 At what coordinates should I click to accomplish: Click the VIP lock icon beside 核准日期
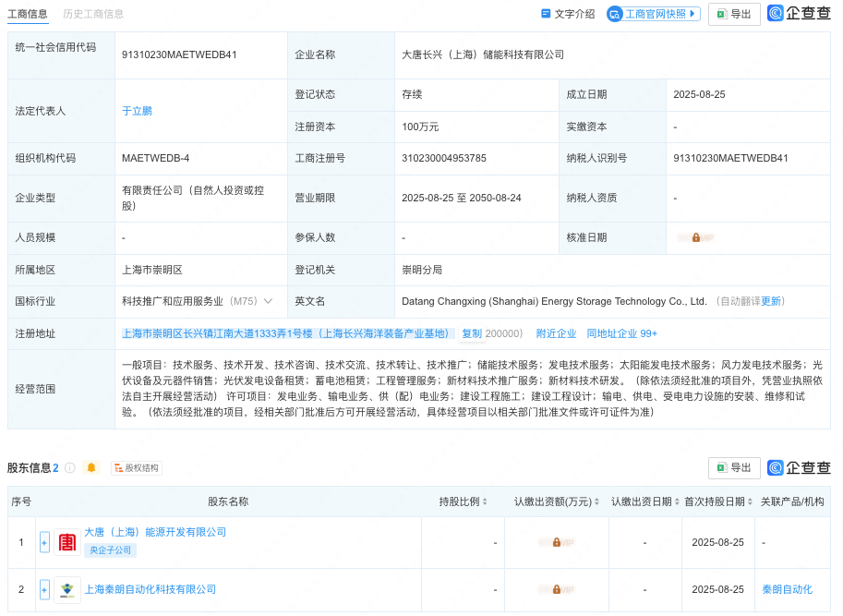[695, 237]
